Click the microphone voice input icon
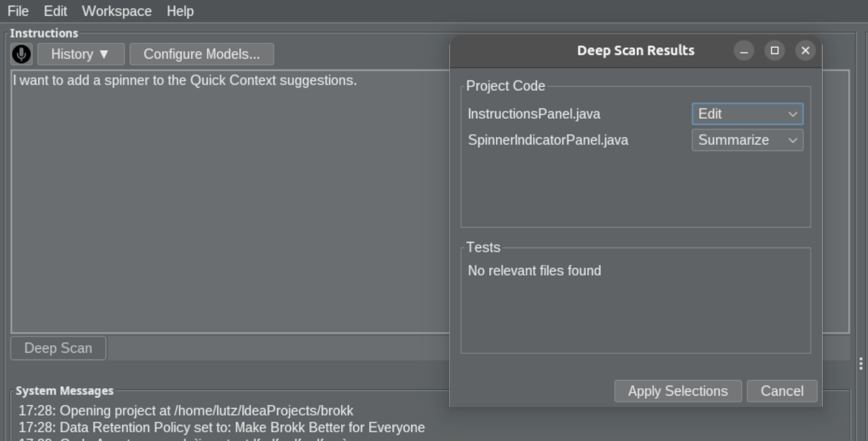Screen dimensions: 868x441 (x=21, y=54)
